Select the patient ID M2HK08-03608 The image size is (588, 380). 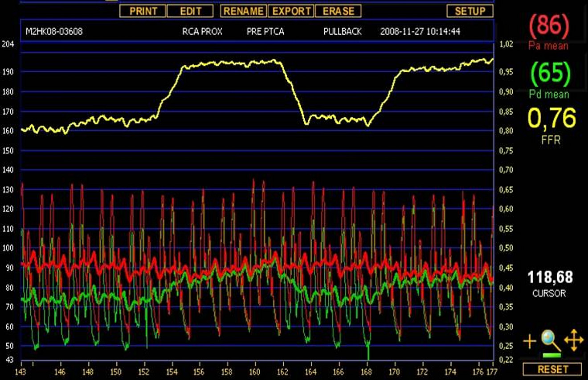click(53, 32)
